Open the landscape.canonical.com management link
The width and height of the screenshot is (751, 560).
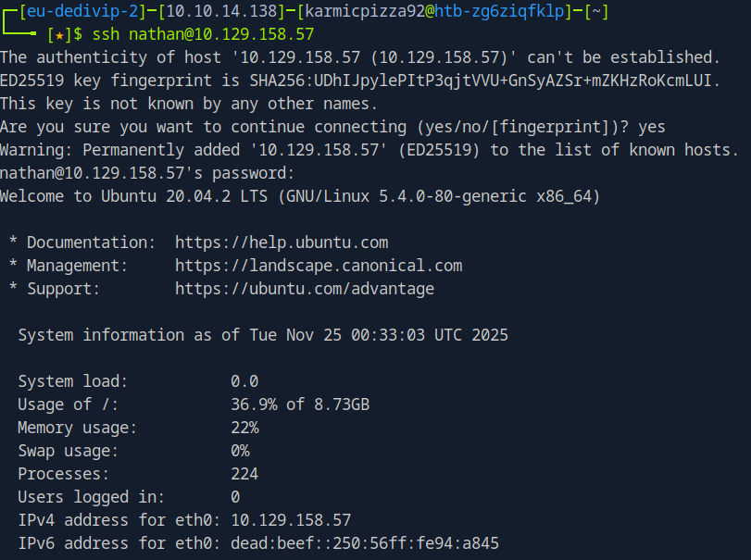pyautogui.click(x=319, y=266)
